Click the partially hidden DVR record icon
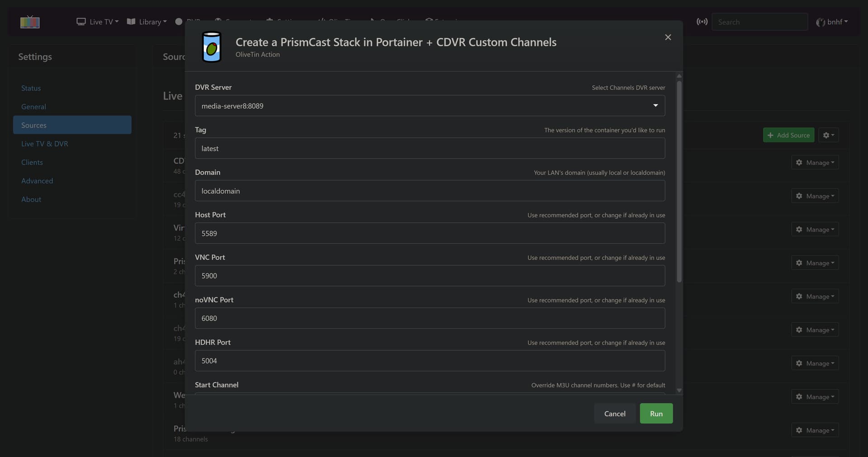This screenshot has width=868, height=457. (179, 22)
